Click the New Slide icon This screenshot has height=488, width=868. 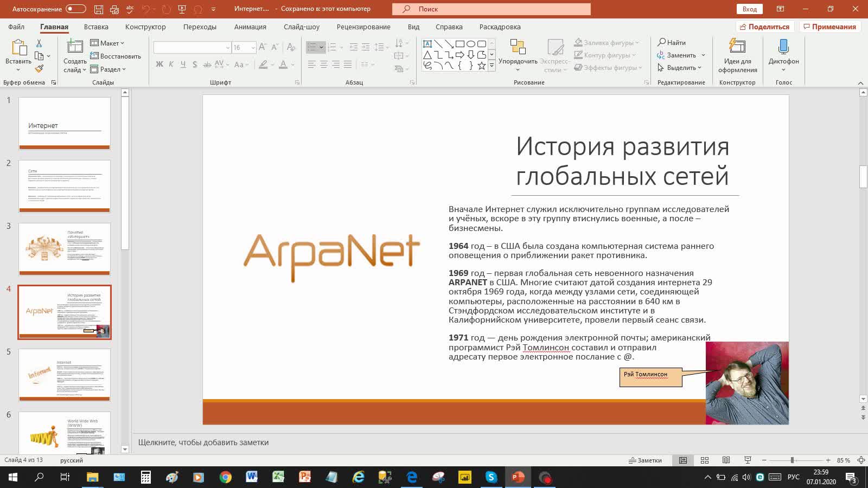(x=75, y=47)
